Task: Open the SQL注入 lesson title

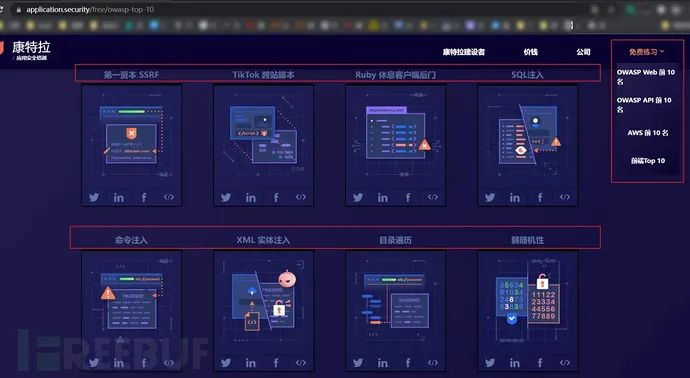Action: [527, 75]
